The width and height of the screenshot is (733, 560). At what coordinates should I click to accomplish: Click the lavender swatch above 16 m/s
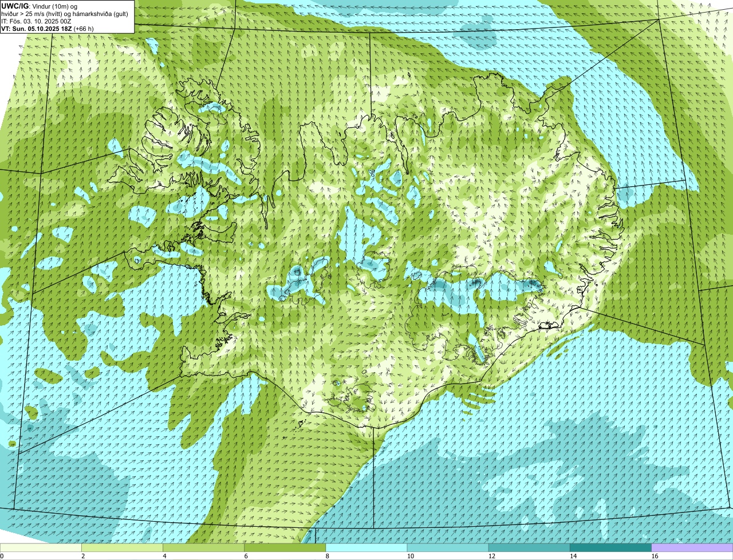(692, 548)
